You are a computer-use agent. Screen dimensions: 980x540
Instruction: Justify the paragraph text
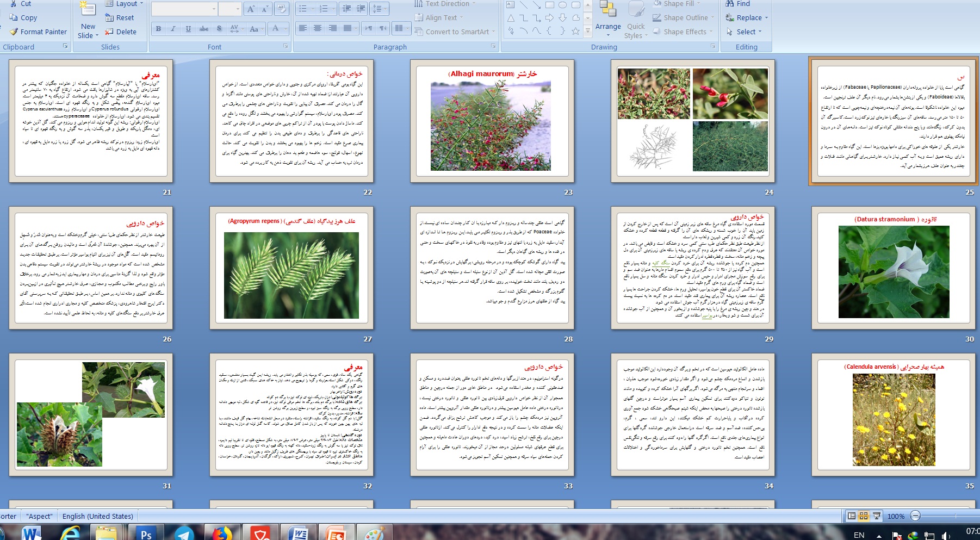(x=347, y=28)
